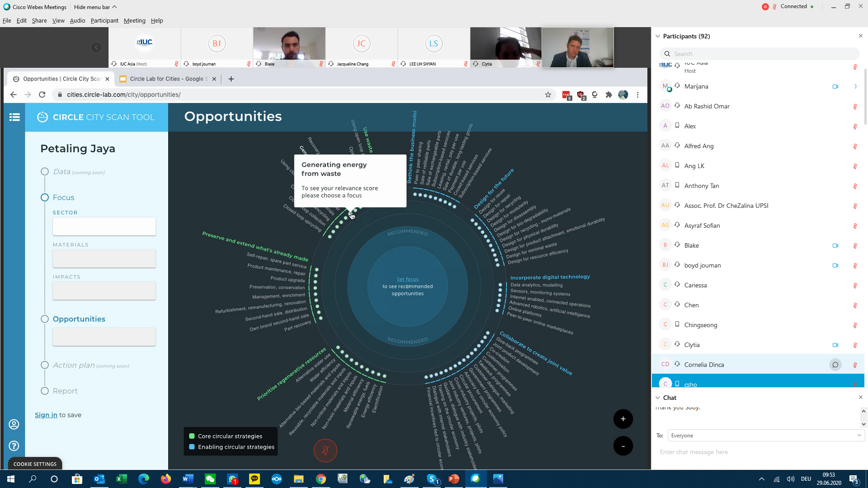This screenshot has width=868, height=488.
Task: Collapse the Chat panel chevron
Action: click(x=658, y=398)
